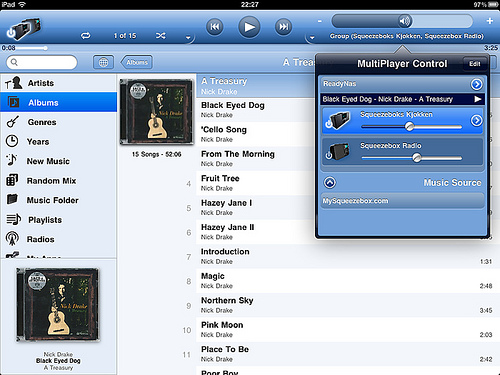
Task: Adjust Squeezebox Radio volume slider
Action: point(417,158)
